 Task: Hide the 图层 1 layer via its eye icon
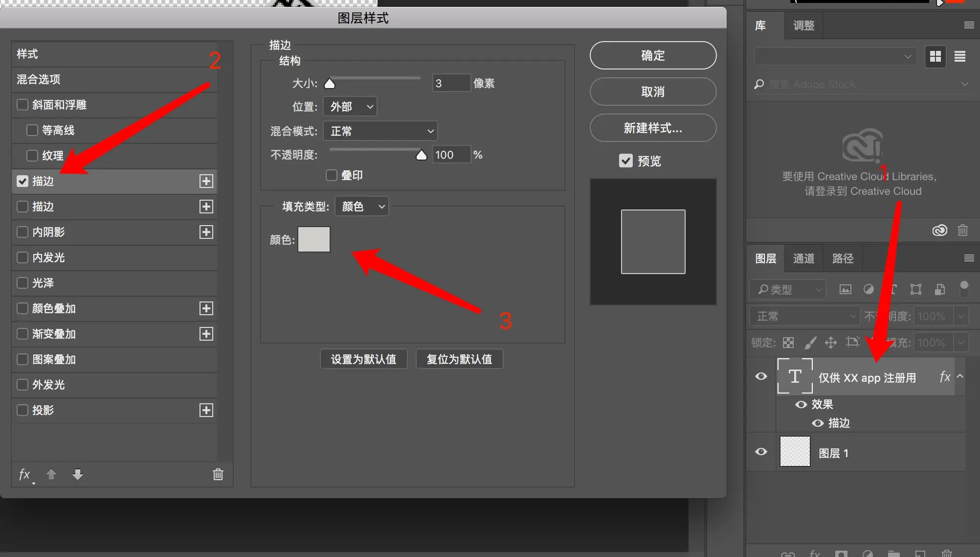click(x=761, y=452)
